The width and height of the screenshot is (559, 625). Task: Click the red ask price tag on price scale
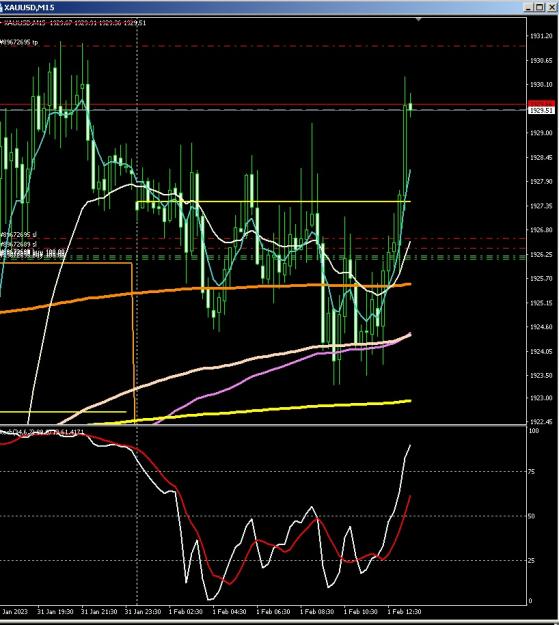pyautogui.click(x=541, y=104)
